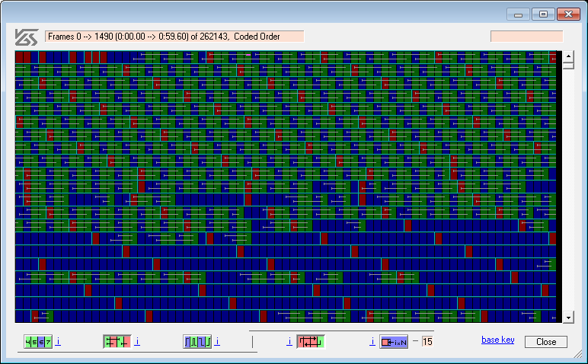Maximize the window
This screenshot has height=364, width=588.
tap(543, 14)
